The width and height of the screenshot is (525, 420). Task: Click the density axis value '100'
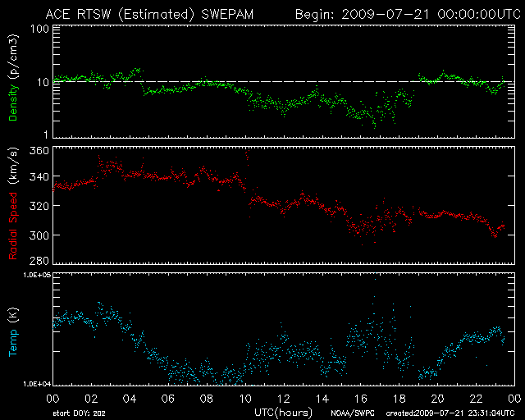click(x=39, y=29)
